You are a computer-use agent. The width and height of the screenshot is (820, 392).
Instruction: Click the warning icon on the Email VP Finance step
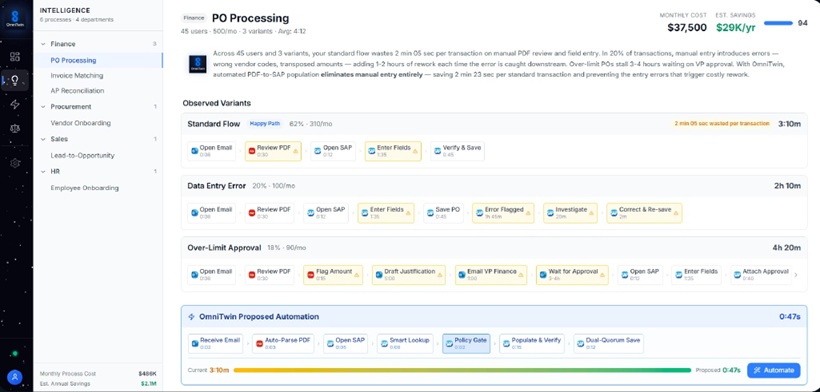pyautogui.click(x=521, y=275)
